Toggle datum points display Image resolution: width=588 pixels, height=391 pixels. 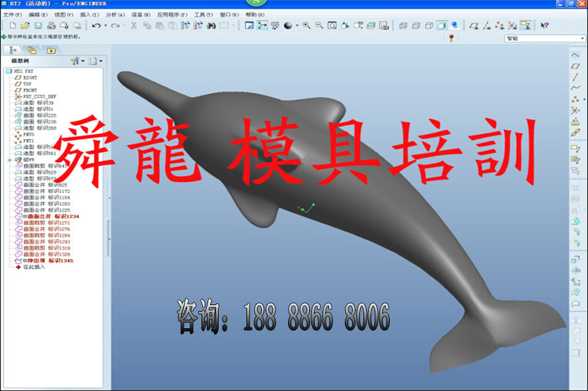499,26
